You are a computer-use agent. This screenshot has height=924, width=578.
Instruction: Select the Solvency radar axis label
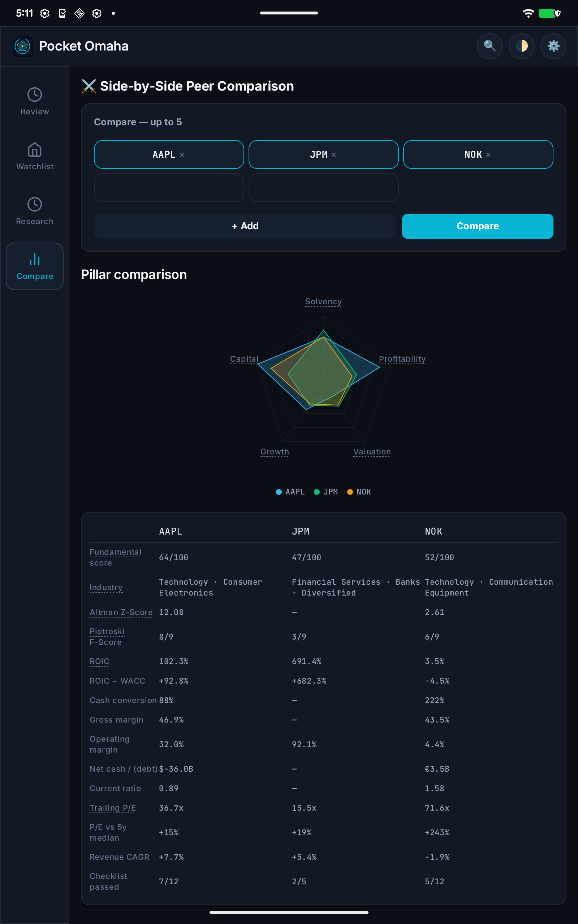(323, 302)
